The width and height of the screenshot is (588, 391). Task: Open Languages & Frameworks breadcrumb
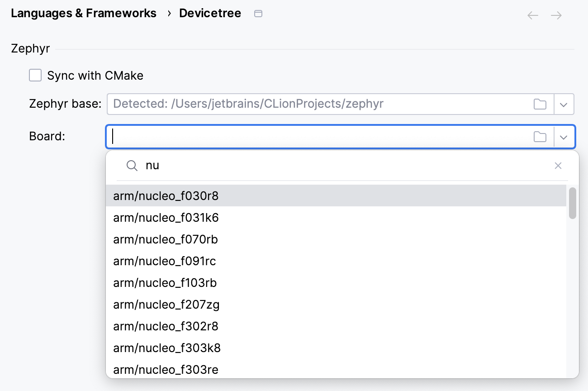tap(84, 14)
